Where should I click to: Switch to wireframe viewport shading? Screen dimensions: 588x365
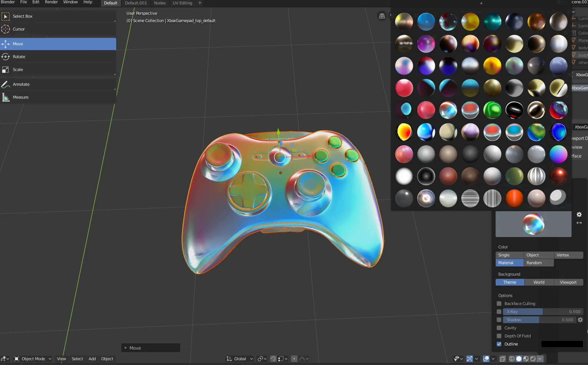pyautogui.click(x=512, y=359)
